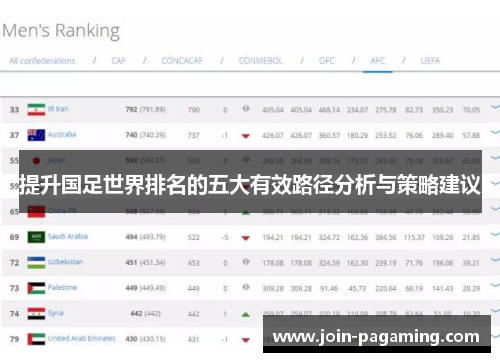Open the Uzbekistan team link
This screenshot has width=500, height=362.
65,262
